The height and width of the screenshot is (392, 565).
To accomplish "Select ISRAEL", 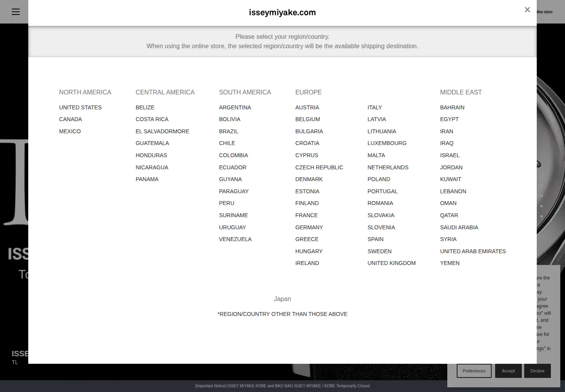I will click(450, 155).
